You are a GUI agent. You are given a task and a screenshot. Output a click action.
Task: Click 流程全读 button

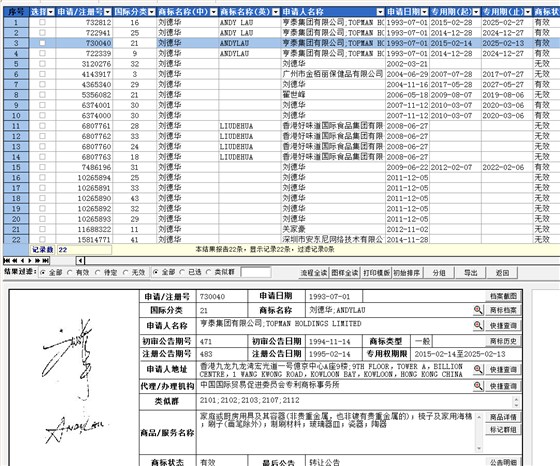click(x=314, y=273)
